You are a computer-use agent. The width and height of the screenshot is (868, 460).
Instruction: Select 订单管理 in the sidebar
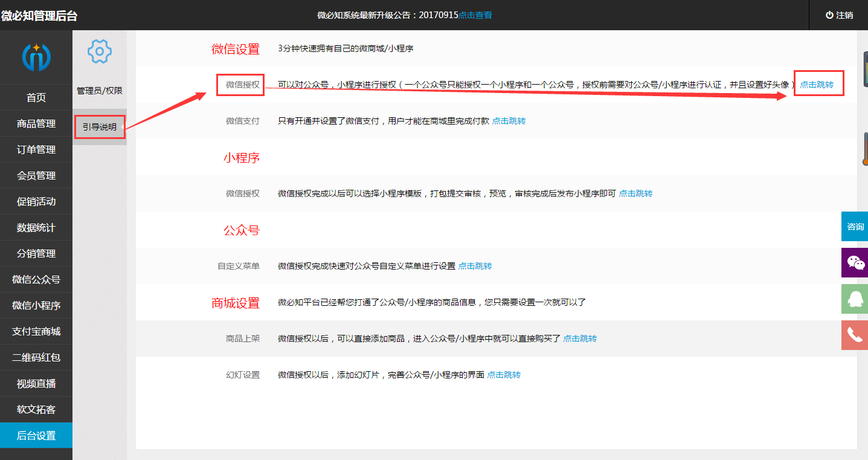(x=36, y=150)
